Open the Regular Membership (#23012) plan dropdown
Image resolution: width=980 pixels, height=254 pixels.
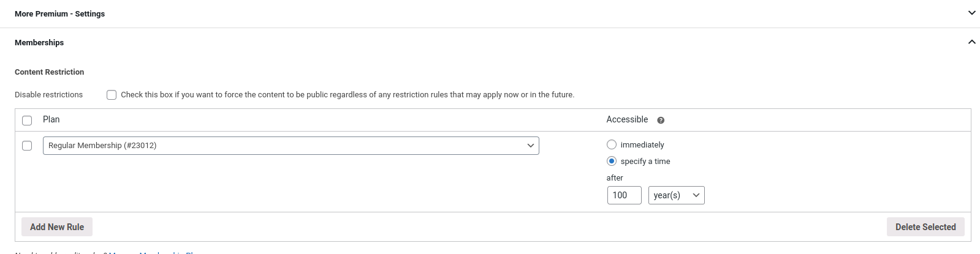(291, 146)
